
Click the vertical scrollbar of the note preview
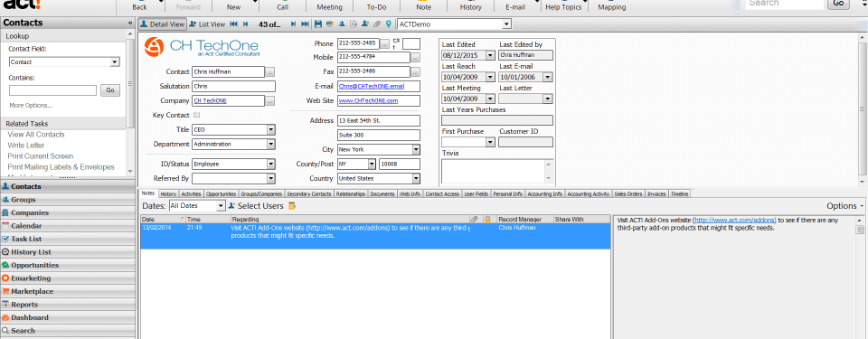pos(860,277)
